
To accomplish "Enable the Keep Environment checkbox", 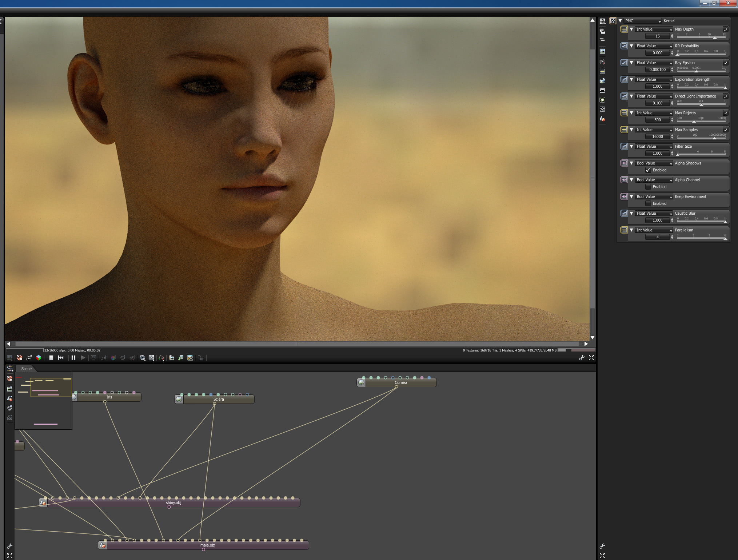I will tap(648, 203).
